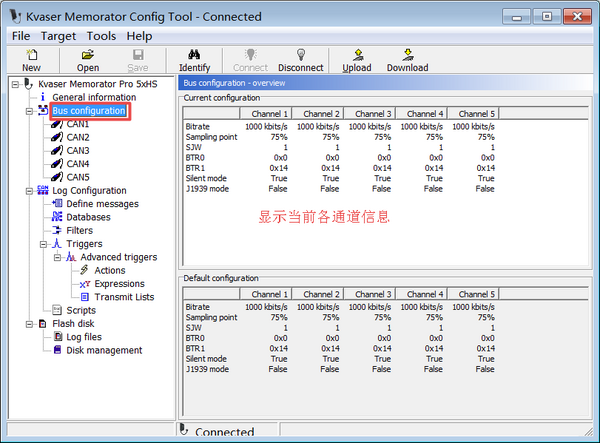Select Expressions in the tree
Viewport: 600px width, 443px height.
click(119, 283)
